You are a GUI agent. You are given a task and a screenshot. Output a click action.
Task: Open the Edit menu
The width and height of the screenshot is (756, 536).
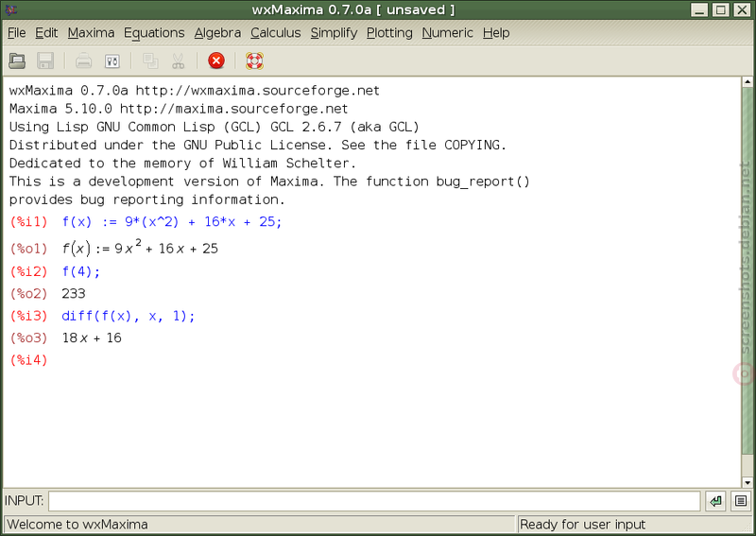point(46,33)
